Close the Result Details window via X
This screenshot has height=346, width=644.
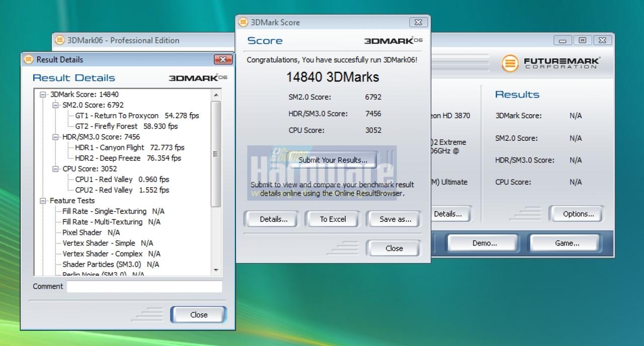pyautogui.click(x=223, y=59)
